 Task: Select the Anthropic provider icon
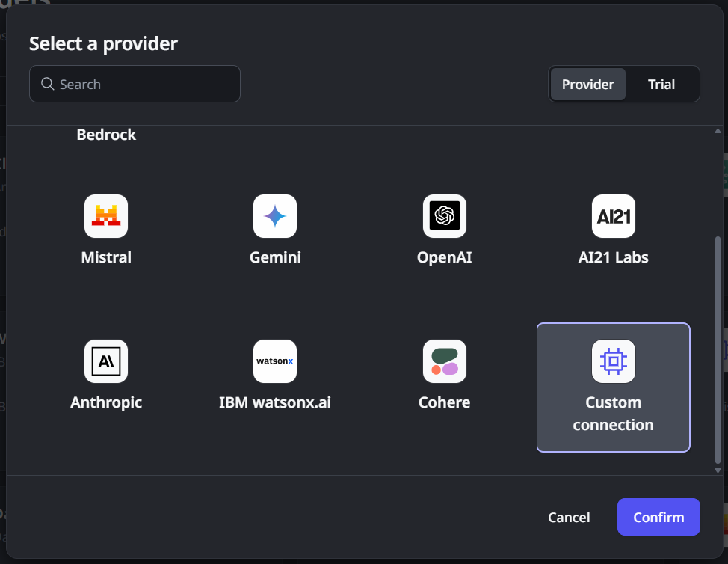pos(106,361)
